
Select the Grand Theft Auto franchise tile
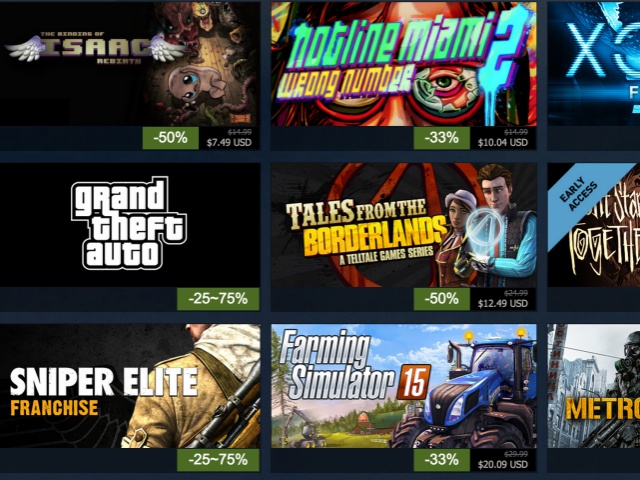tap(130, 225)
